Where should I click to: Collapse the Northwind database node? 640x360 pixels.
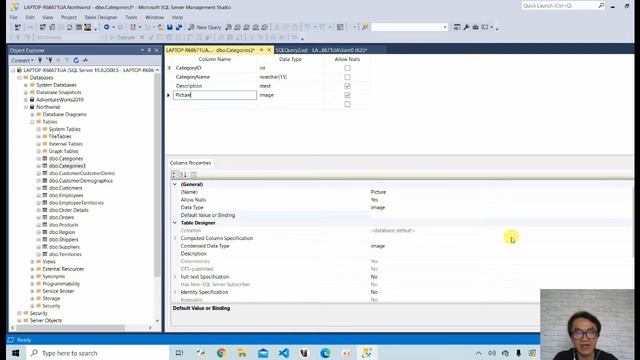[26, 107]
